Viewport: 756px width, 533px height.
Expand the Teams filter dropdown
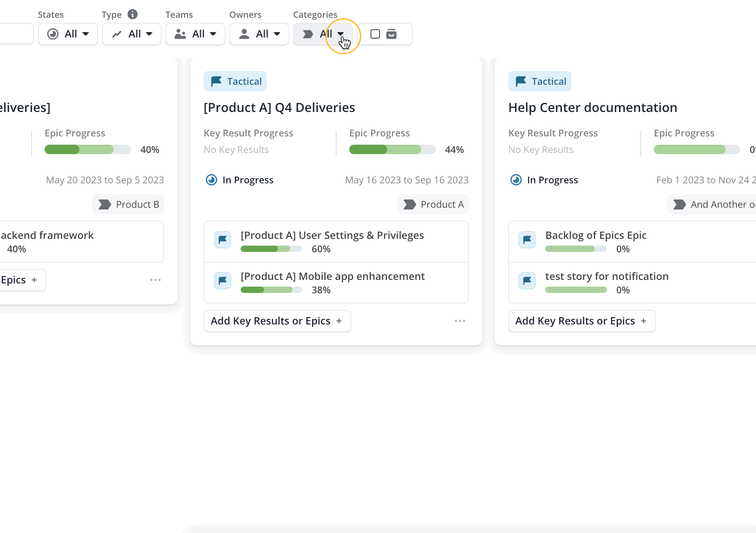[x=195, y=34]
